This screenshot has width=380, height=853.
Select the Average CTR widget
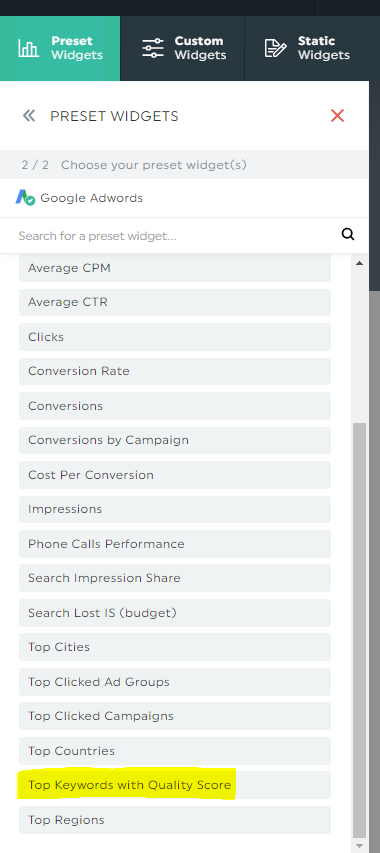[175, 302]
